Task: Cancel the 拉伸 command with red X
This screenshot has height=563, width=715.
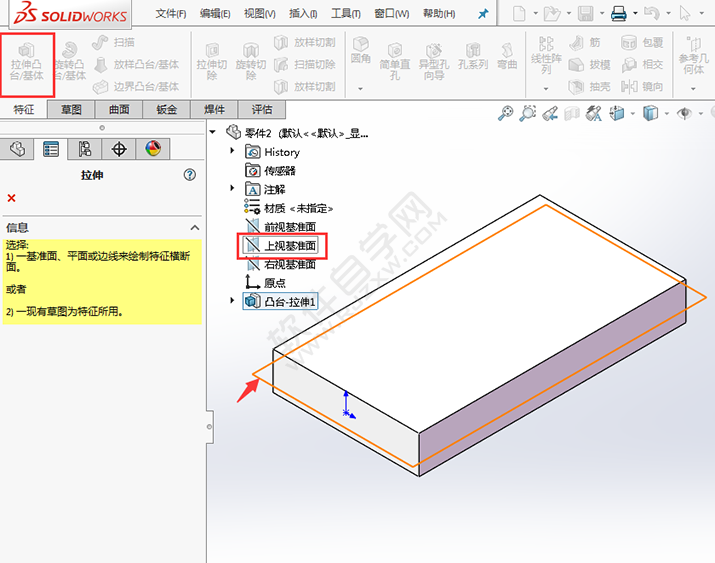Action: (11, 198)
